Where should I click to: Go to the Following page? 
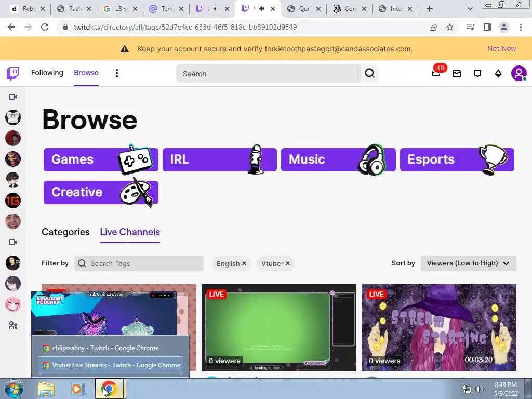click(x=47, y=73)
